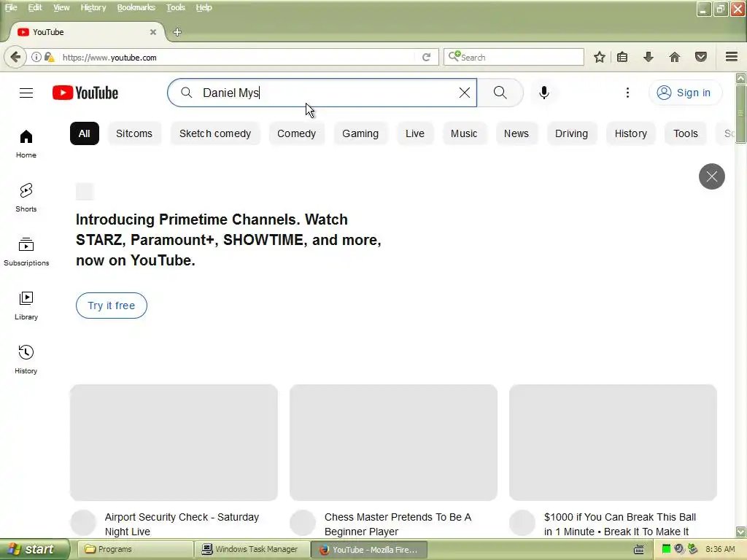This screenshot has width=747, height=560.
Task: Click Try it free button
Action: pyautogui.click(x=112, y=306)
